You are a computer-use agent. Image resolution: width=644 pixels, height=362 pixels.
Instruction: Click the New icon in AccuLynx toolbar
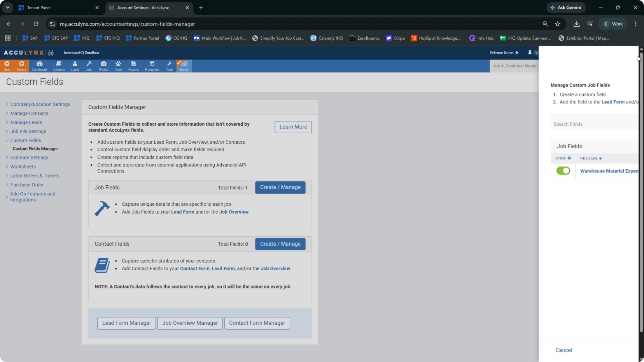(x=7, y=66)
